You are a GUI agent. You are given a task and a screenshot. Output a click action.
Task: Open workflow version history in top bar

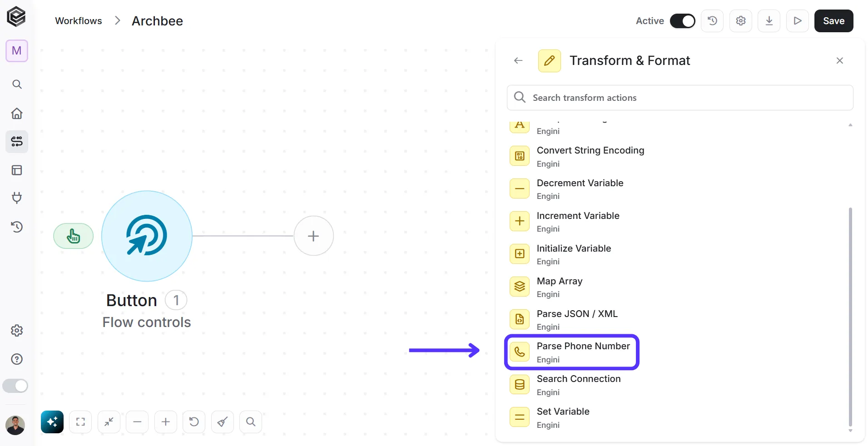[712, 21]
